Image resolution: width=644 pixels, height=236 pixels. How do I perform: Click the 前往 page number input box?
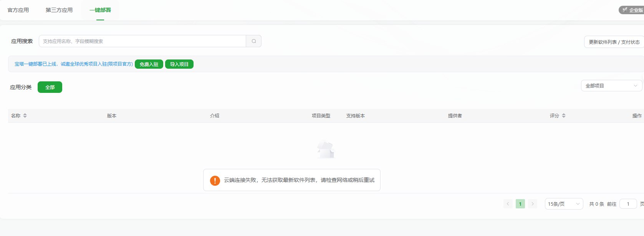[x=628, y=204]
